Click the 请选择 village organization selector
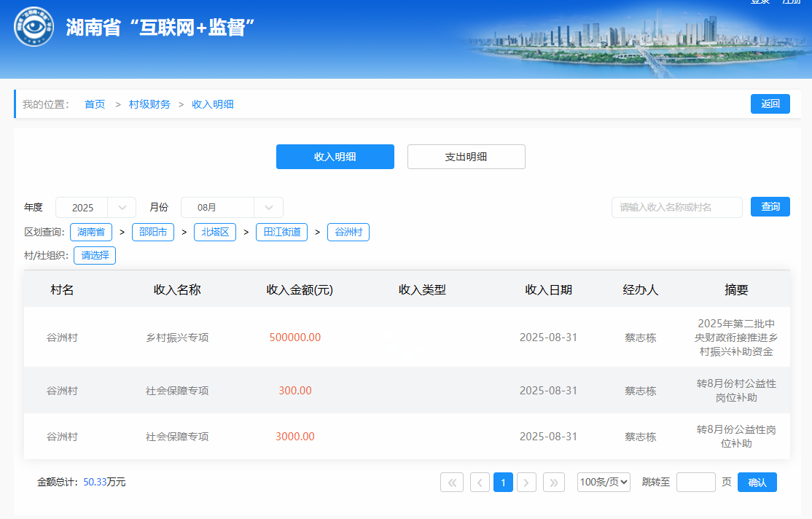The height and width of the screenshot is (519, 812). pyautogui.click(x=95, y=255)
